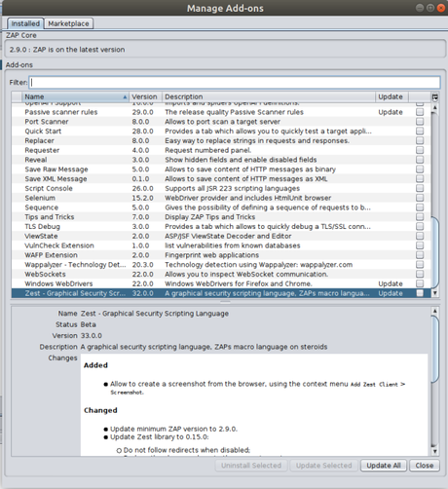This screenshot has width=448, height=489.
Task: Switch to the Marketplace tab
Action: point(68,23)
